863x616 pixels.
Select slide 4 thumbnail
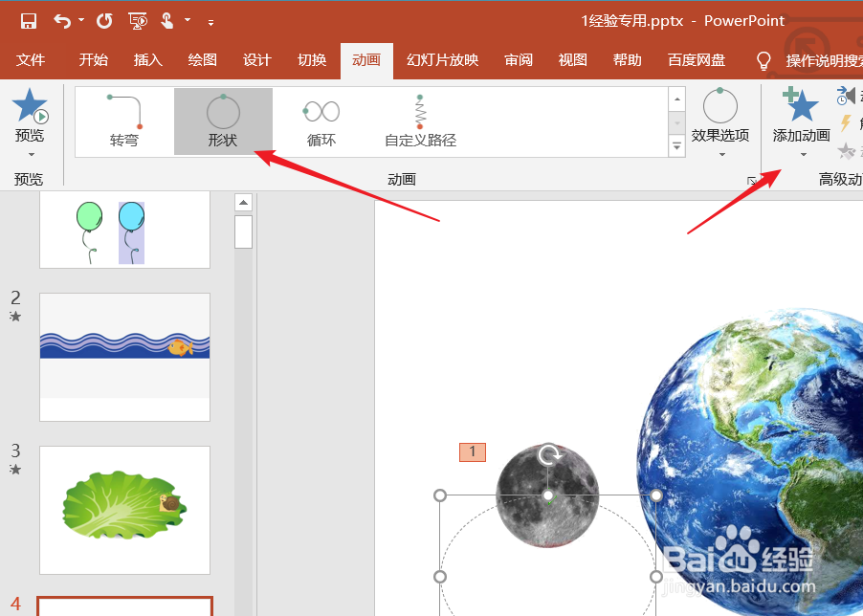(125, 606)
